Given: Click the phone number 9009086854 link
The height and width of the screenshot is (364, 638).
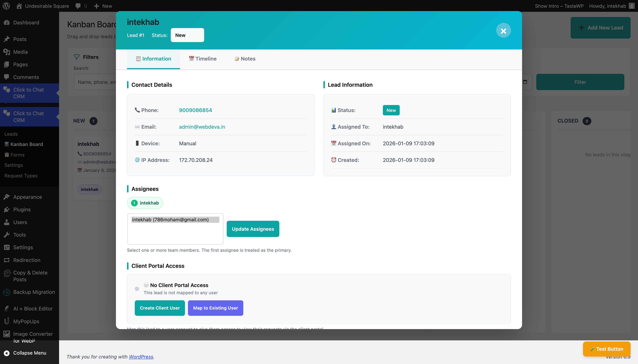Looking at the screenshot, I should (x=195, y=110).
